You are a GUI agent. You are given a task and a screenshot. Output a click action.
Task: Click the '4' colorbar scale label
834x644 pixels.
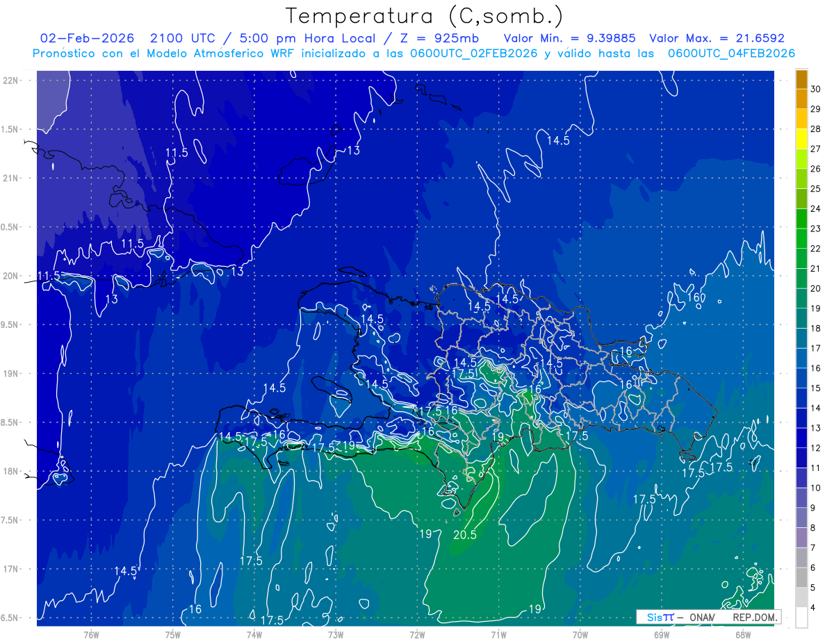coord(814,607)
